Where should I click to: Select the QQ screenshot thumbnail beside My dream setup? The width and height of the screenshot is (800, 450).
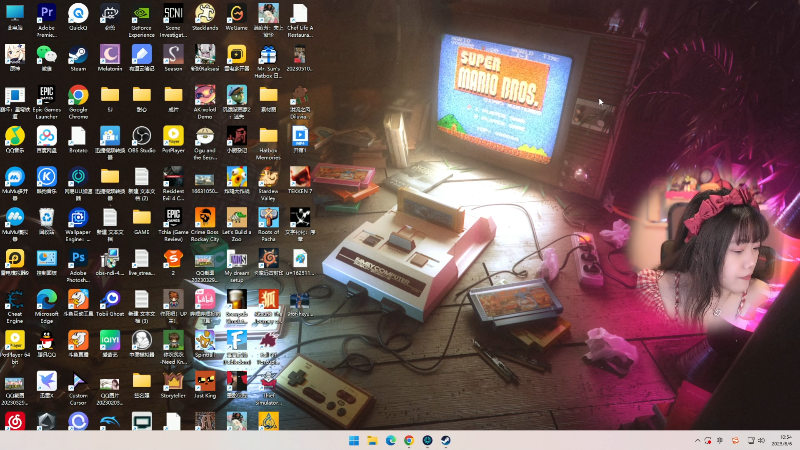pyautogui.click(x=205, y=265)
